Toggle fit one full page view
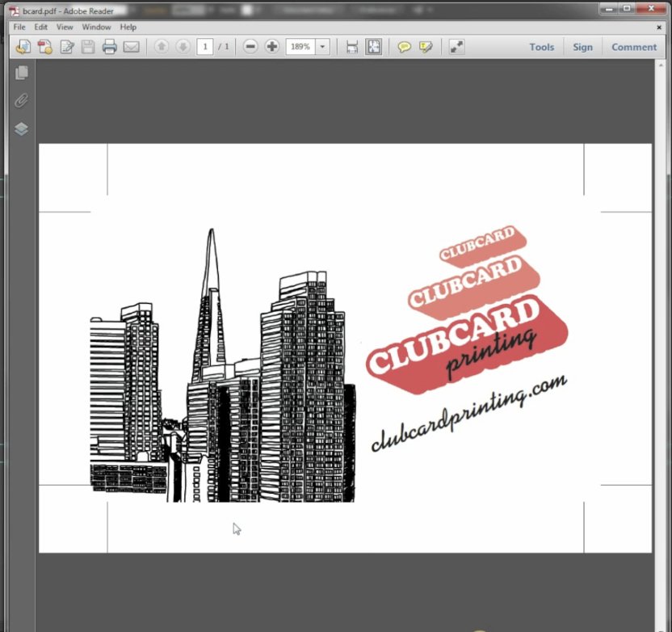Screen dimensions: 672x632 (x=373, y=46)
